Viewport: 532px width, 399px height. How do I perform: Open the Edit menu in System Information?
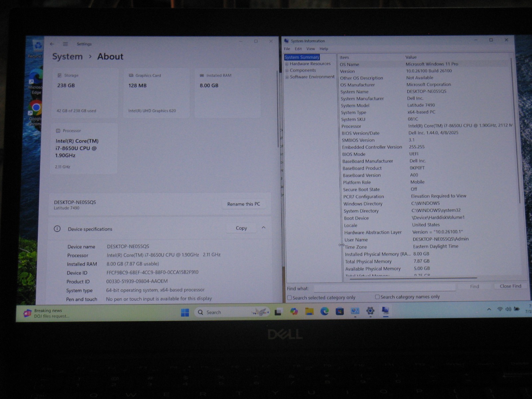coord(298,49)
